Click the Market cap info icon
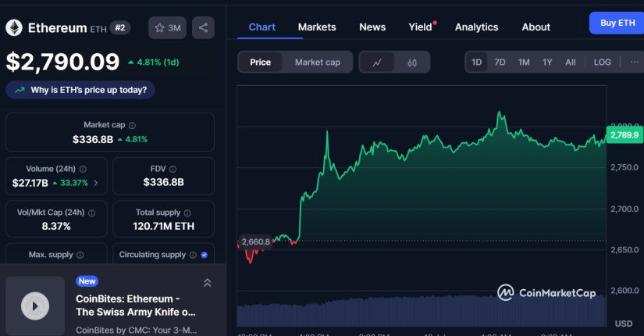This screenshot has width=644, height=336. click(x=132, y=126)
